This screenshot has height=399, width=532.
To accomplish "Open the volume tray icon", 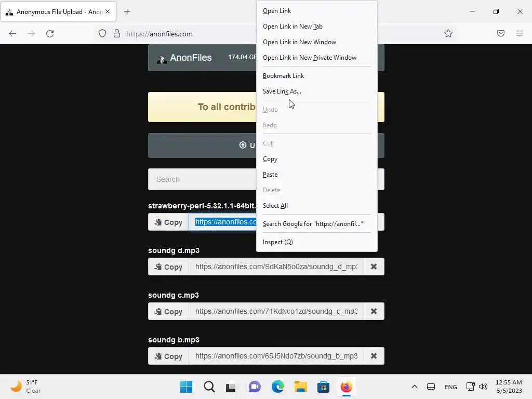I will coord(483,387).
